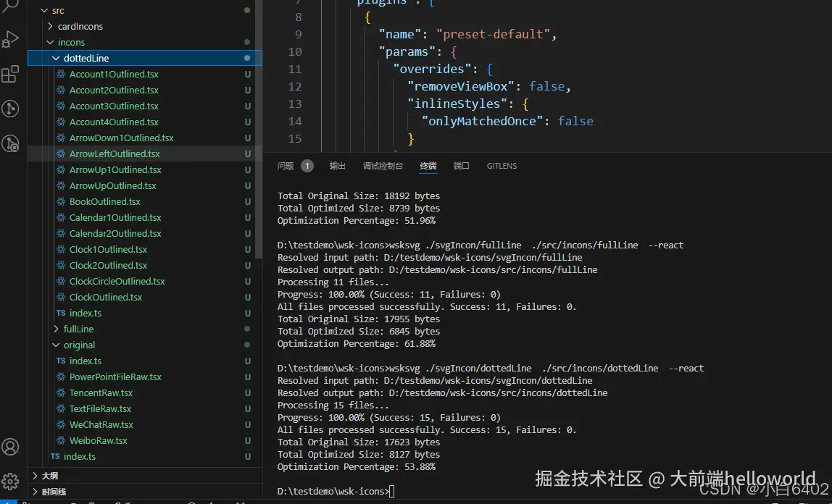Screen dimensions: 832x504
Task: Click the TS icon of original index.ts
Action: [x=61, y=361]
